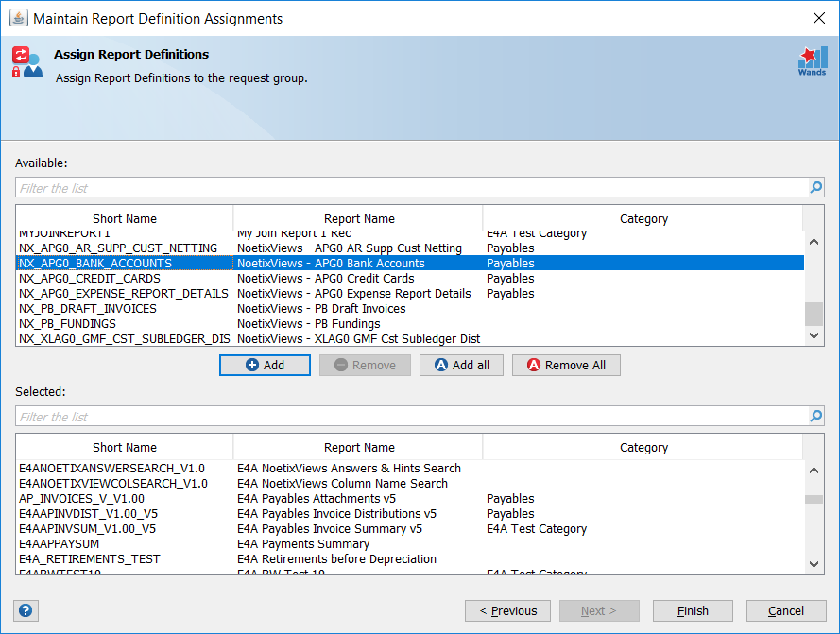Click the A icon on the Add all button
The height and width of the screenshot is (634, 840).
click(x=442, y=365)
